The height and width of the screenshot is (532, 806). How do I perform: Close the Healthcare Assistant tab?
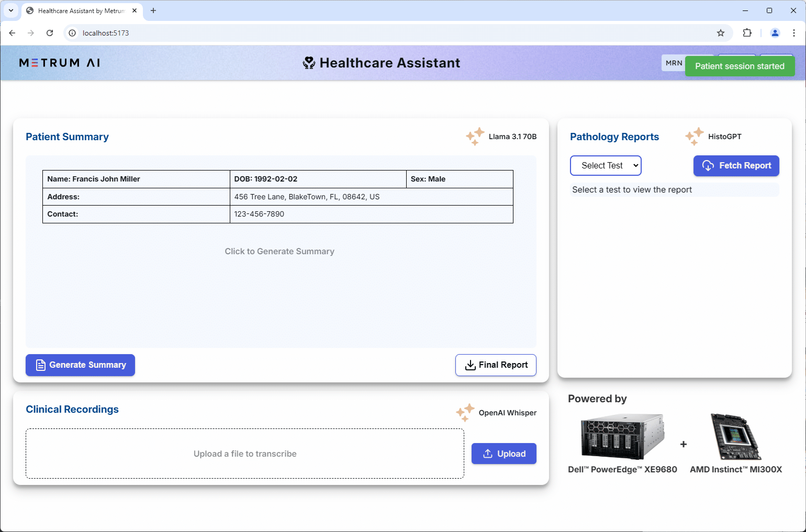[135, 10]
